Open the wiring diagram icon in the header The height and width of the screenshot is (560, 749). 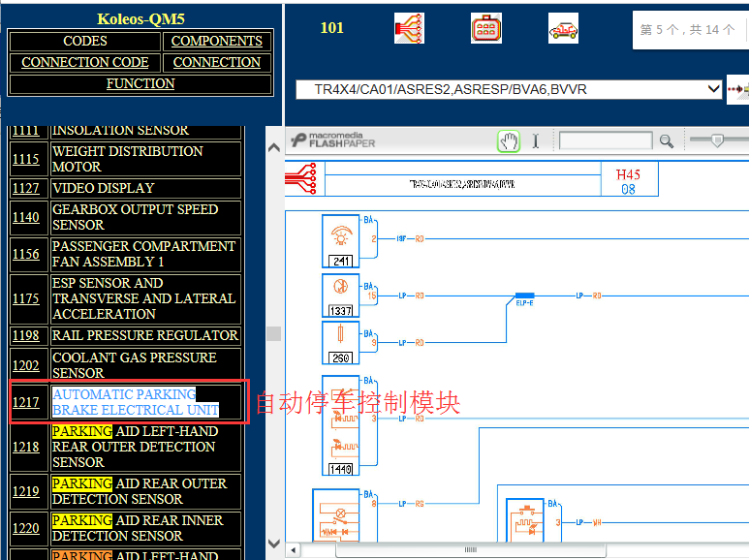pyautogui.click(x=409, y=28)
